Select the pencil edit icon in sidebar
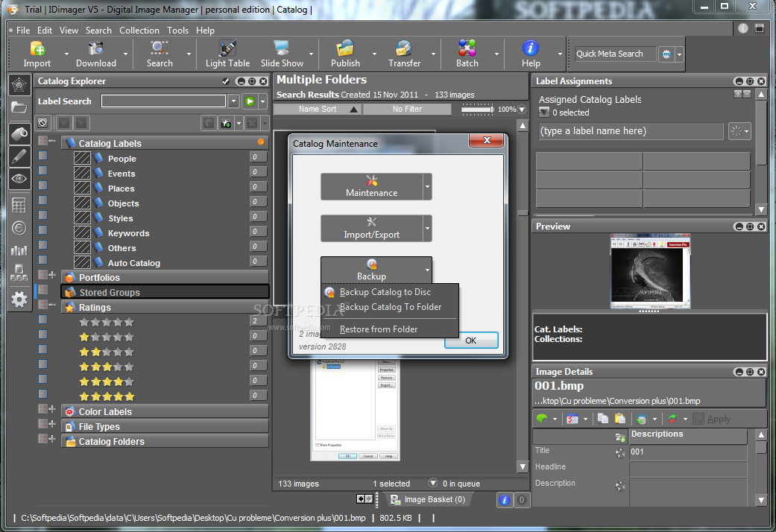 (x=19, y=156)
